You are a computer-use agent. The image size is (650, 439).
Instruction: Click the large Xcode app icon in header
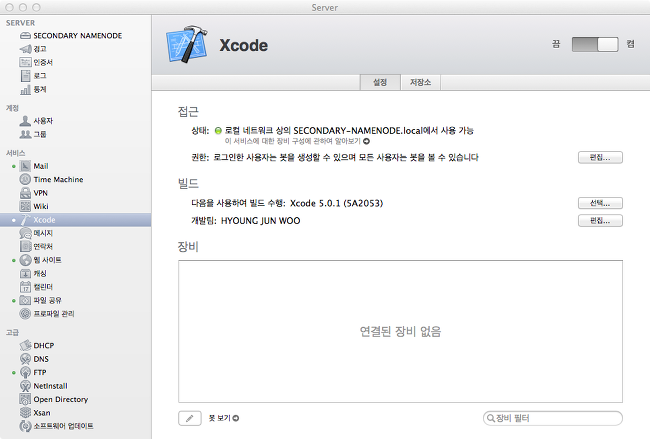coord(187,44)
